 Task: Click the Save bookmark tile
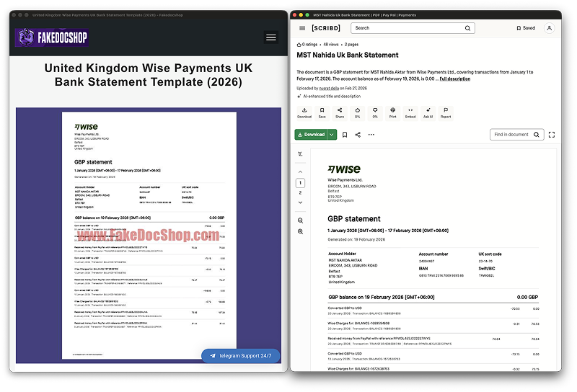pyautogui.click(x=322, y=112)
